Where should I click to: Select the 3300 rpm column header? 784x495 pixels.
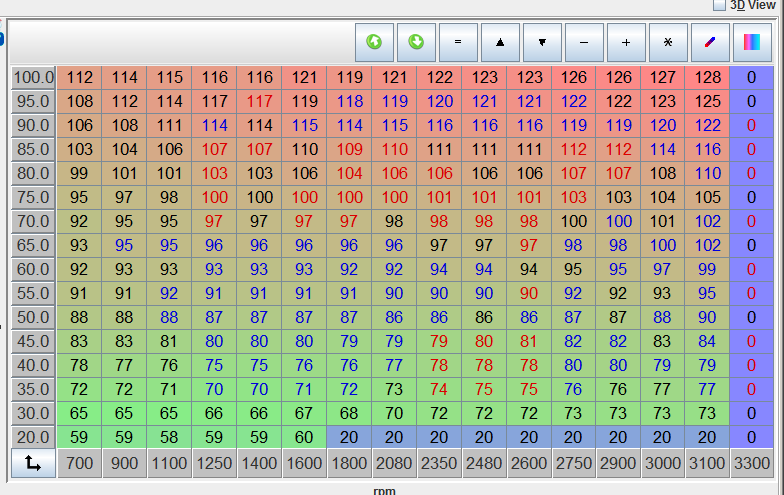pos(751,463)
